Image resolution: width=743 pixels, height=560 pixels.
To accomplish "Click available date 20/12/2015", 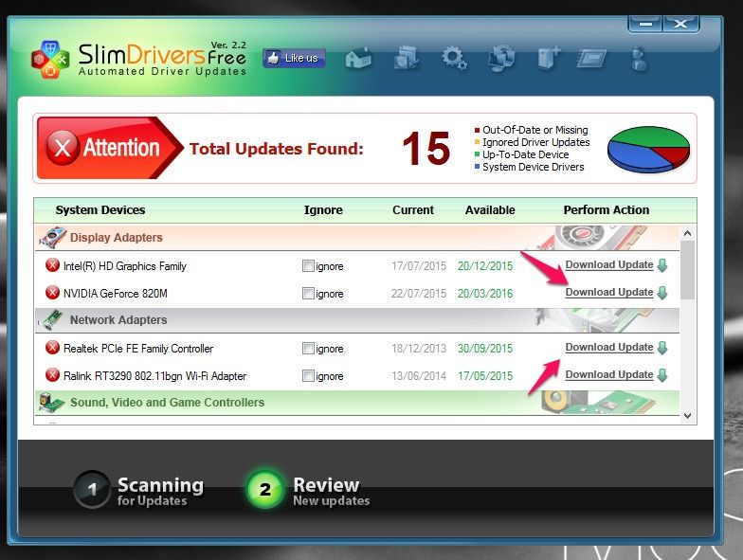I will click(x=485, y=266).
